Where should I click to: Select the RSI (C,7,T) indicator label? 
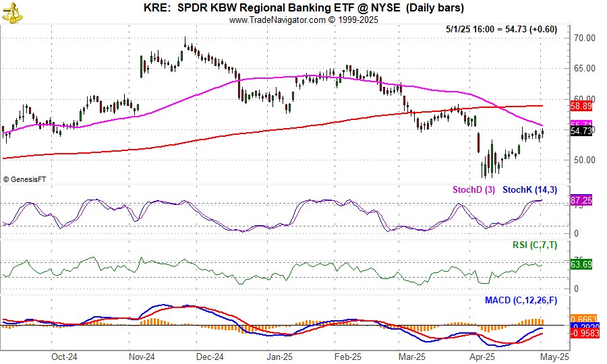(x=535, y=245)
